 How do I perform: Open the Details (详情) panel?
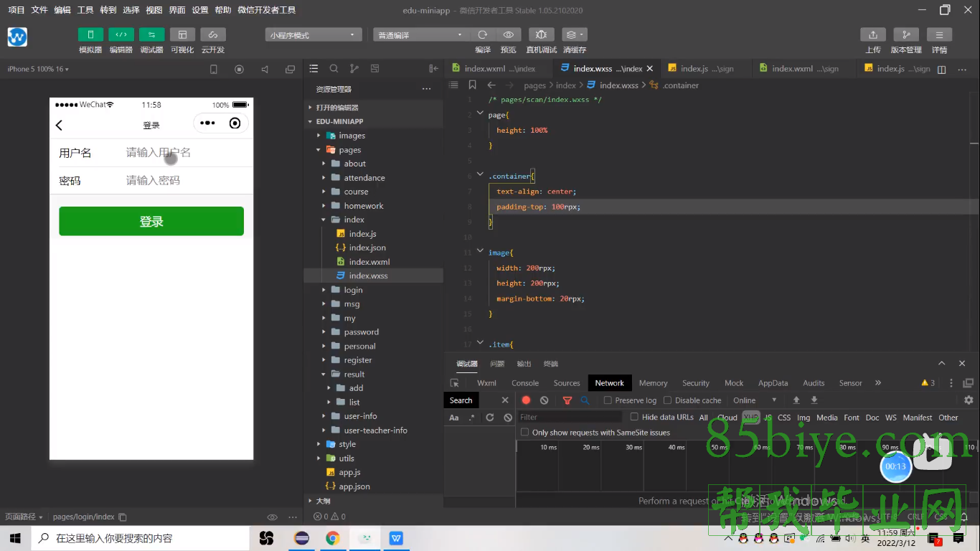point(939,34)
